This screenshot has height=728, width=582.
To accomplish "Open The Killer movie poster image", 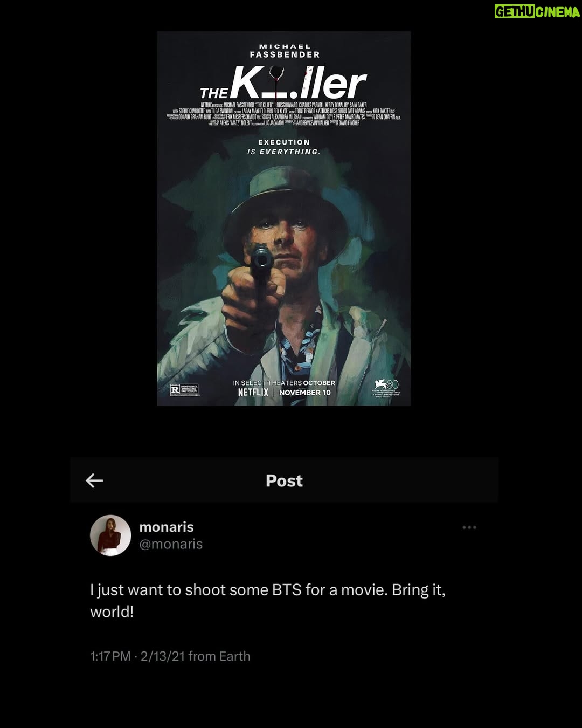I will coord(284,218).
